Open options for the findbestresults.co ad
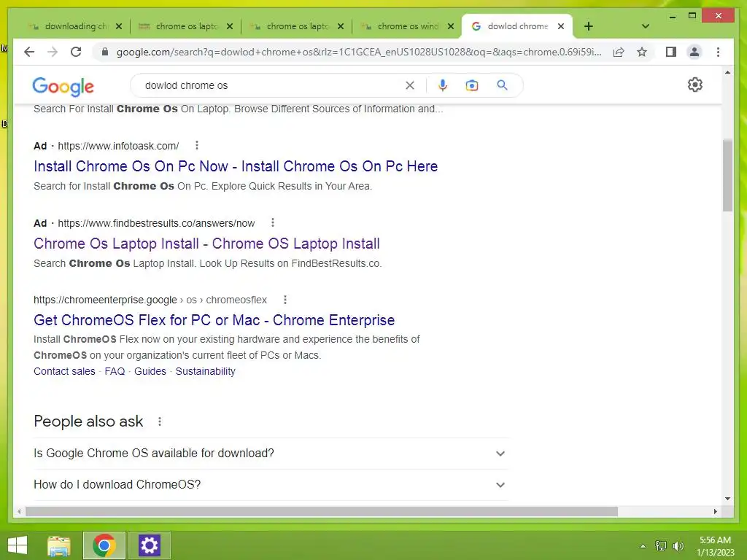Viewport: 747px width, 560px height. tap(273, 222)
